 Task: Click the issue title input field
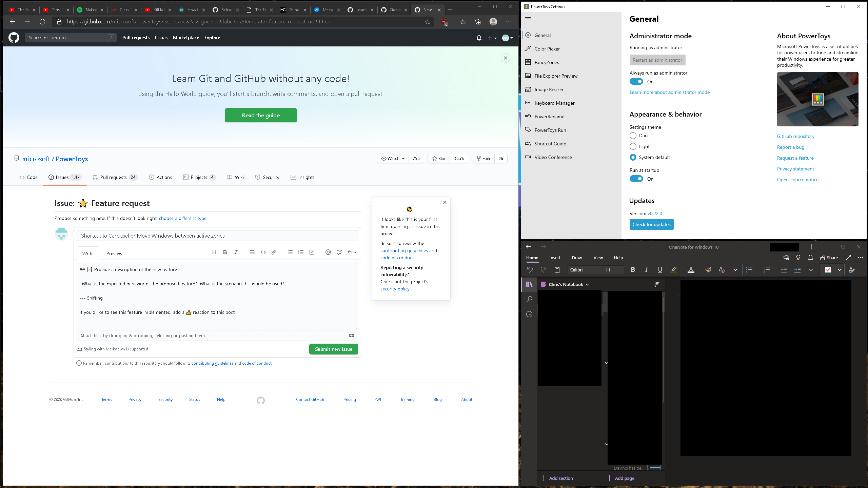(x=217, y=236)
